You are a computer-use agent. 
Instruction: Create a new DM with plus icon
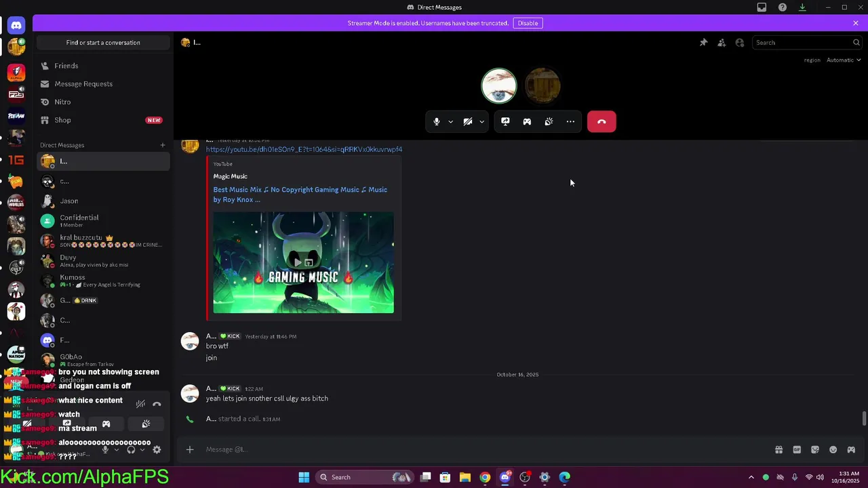[x=162, y=145]
